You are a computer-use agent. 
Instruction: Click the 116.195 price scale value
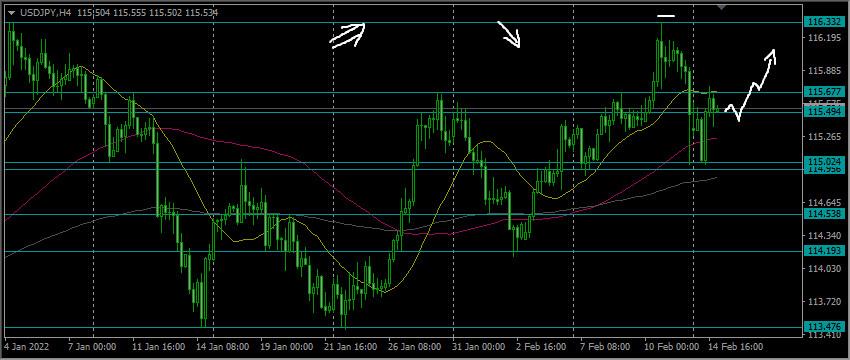pos(820,37)
